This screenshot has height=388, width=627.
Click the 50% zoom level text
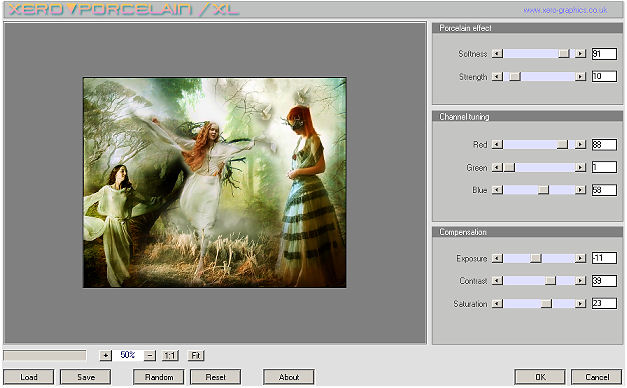[128, 355]
